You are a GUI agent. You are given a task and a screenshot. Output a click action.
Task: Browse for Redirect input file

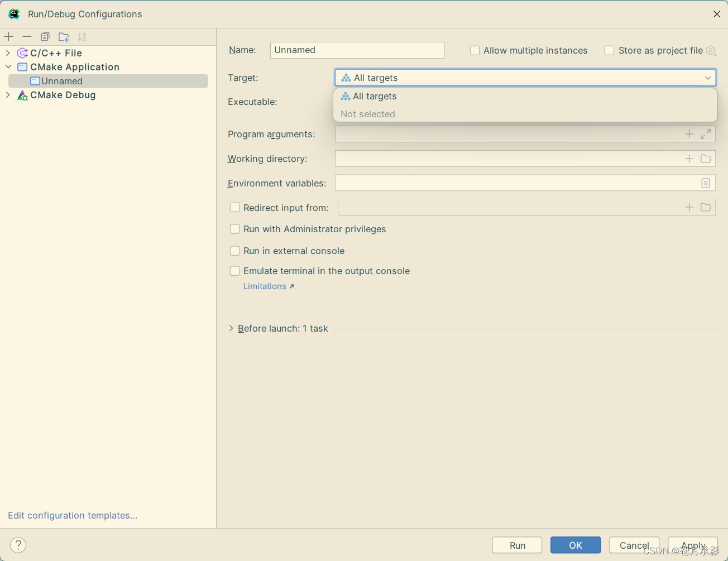pyautogui.click(x=706, y=207)
